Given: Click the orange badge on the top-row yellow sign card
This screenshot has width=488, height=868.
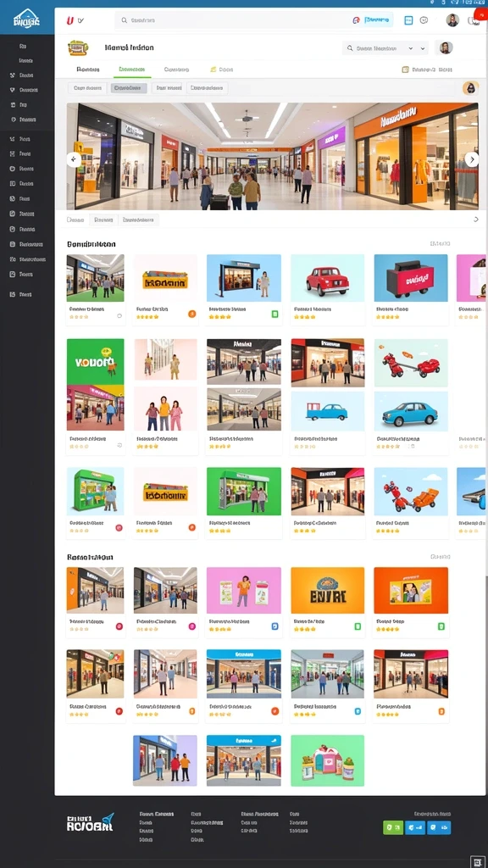Looking at the screenshot, I should point(192,314).
